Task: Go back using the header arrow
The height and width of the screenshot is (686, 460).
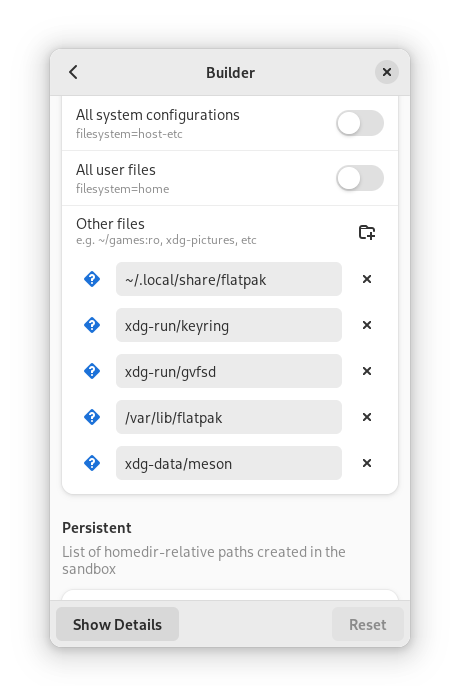Action: [x=73, y=72]
